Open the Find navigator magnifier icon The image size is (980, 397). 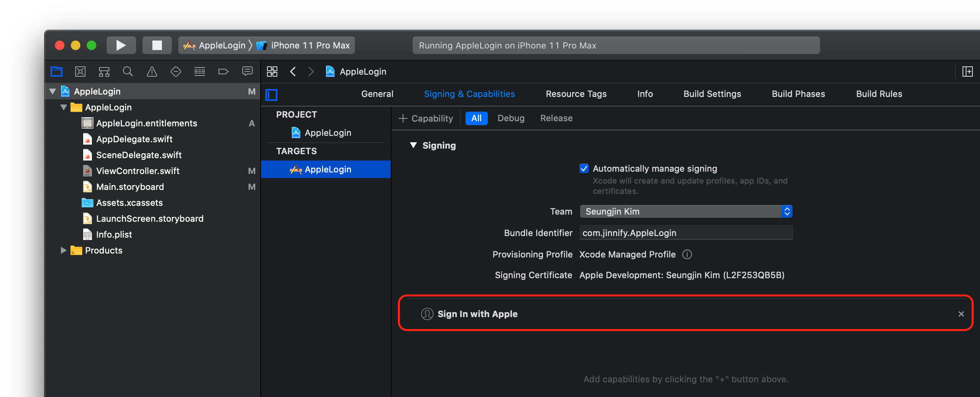(x=128, y=72)
